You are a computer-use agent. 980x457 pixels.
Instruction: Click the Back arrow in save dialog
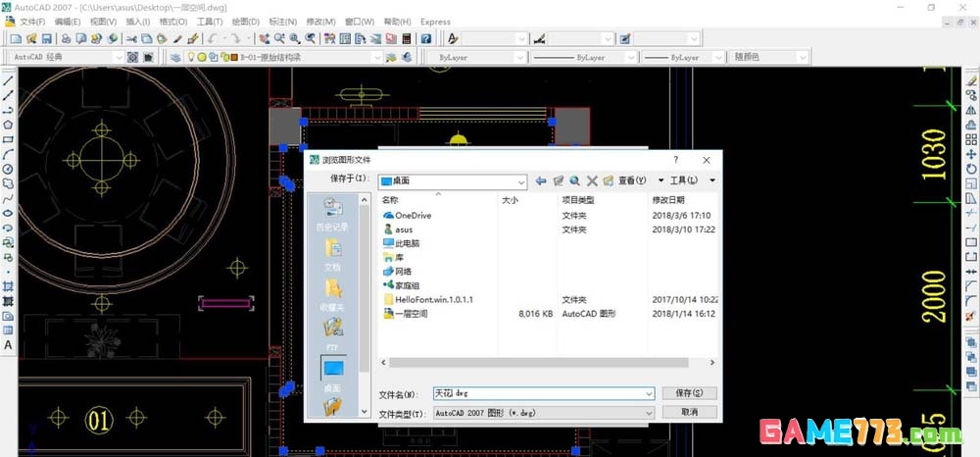click(x=541, y=180)
